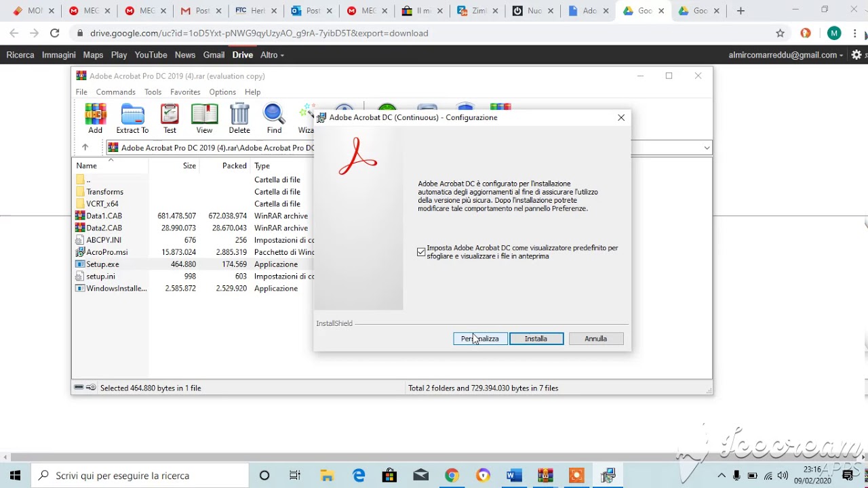Click the Windows taskbar search box
868x488 pixels.
(x=140, y=475)
